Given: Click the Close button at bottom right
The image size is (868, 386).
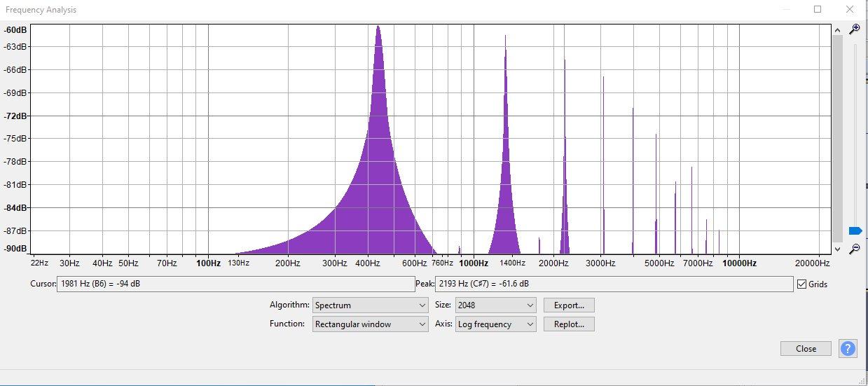Looking at the screenshot, I should [806, 348].
